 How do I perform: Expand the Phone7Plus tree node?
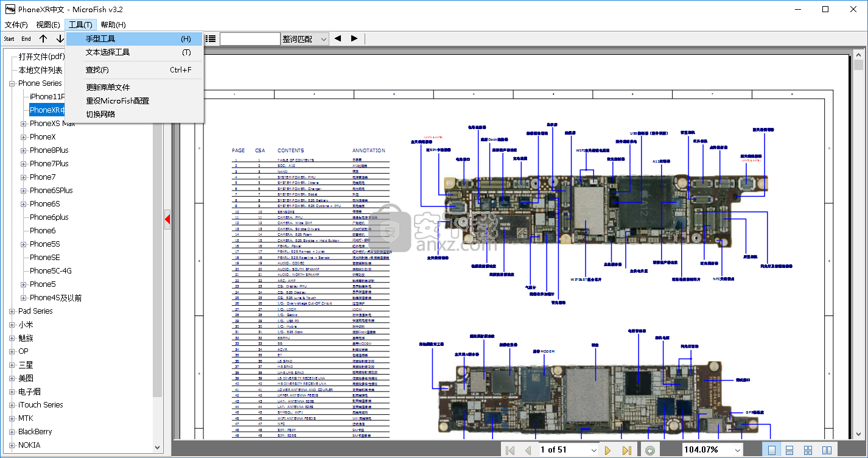pos(24,164)
